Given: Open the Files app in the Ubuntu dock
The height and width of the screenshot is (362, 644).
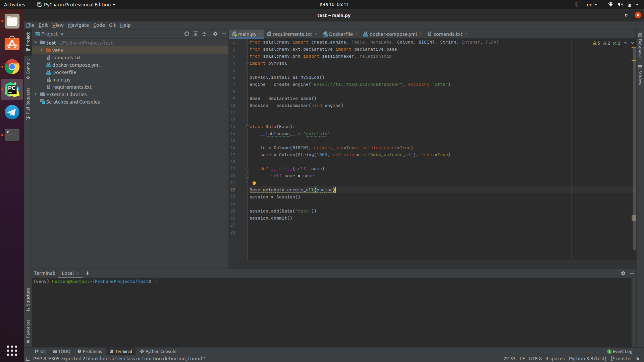Looking at the screenshot, I should (12, 21).
